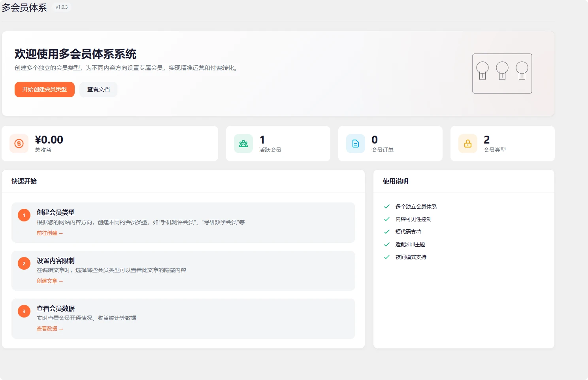Click the 快速开始 panel heading
The width and height of the screenshot is (588, 380).
24,181
